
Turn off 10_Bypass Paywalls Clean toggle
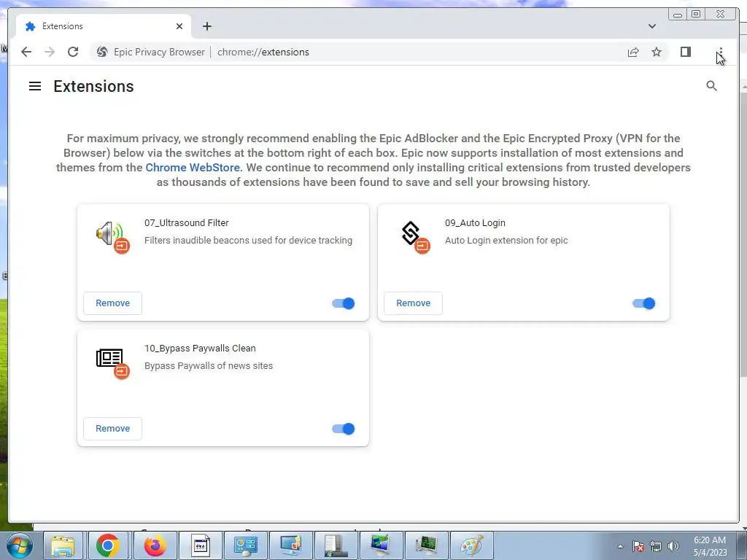pyautogui.click(x=343, y=429)
